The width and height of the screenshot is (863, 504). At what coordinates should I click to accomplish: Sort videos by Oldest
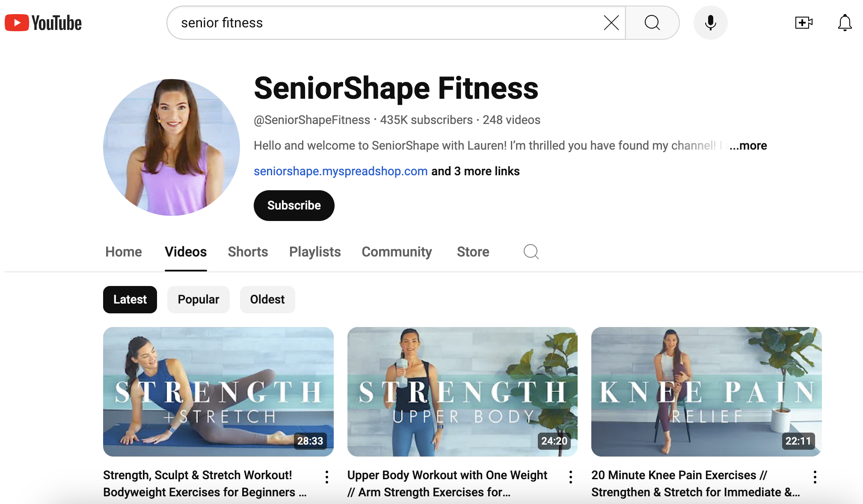click(267, 300)
